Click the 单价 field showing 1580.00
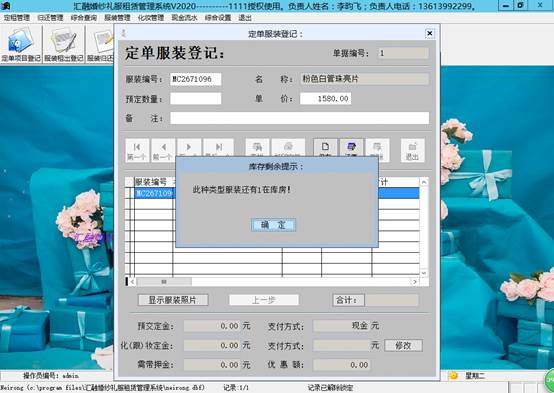Image resolution: width=554 pixels, height=393 pixels. point(325,99)
